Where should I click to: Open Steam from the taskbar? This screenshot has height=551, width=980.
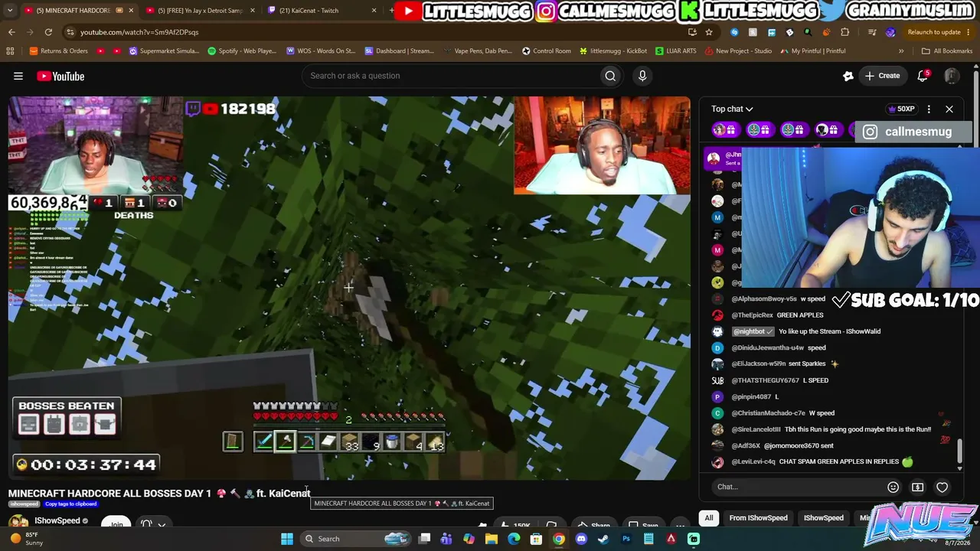pyautogui.click(x=603, y=539)
